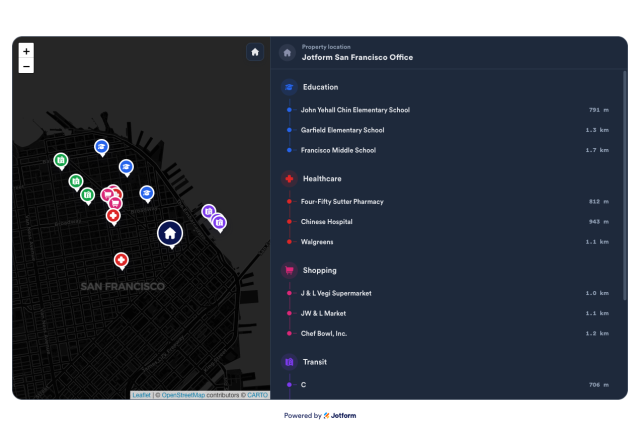
Task: Click the southernmost red healthcare marker
Action: click(121, 260)
